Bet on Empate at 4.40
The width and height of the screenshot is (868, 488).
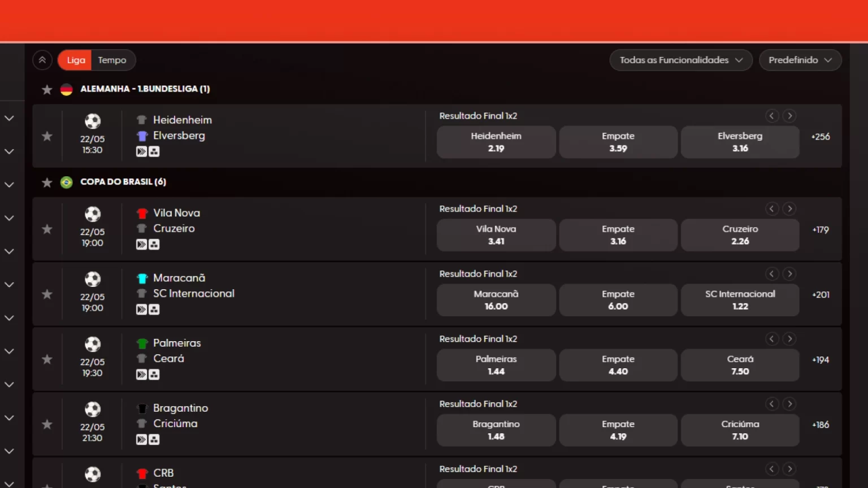coord(618,365)
